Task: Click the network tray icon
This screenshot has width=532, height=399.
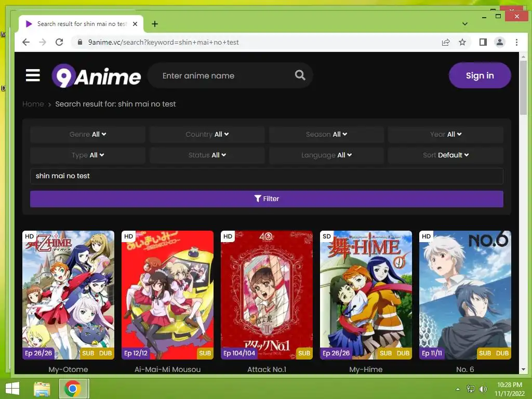Action: tap(470, 389)
